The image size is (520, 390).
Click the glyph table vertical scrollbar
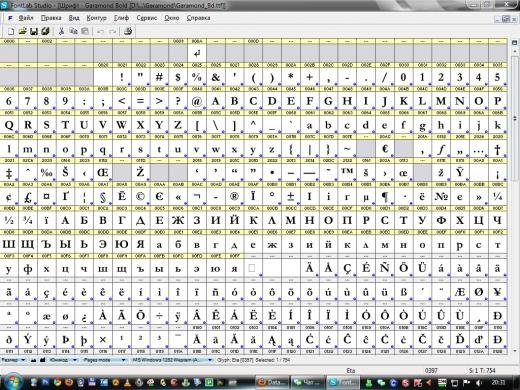point(514,200)
